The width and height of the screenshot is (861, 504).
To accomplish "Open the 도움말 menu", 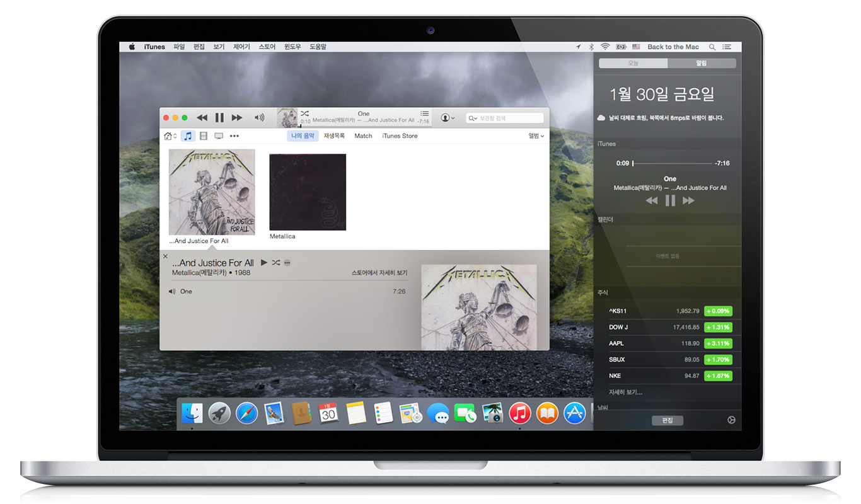I will pyautogui.click(x=318, y=47).
